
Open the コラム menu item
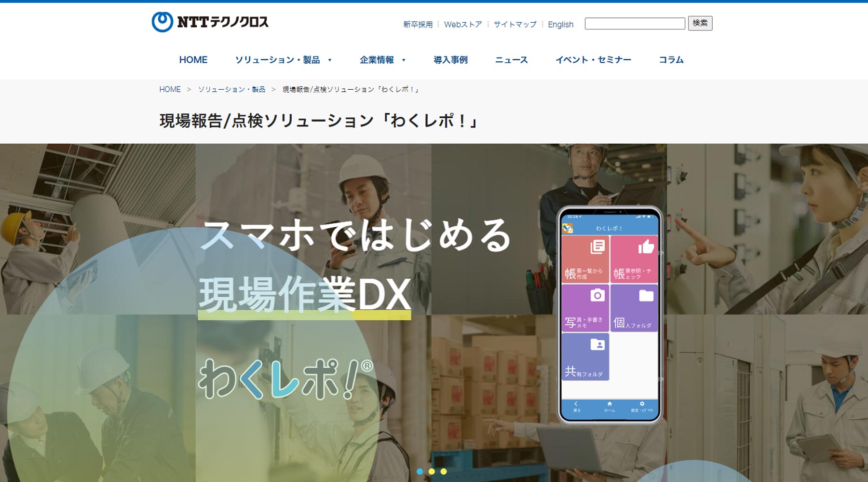click(x=671, y=60)
